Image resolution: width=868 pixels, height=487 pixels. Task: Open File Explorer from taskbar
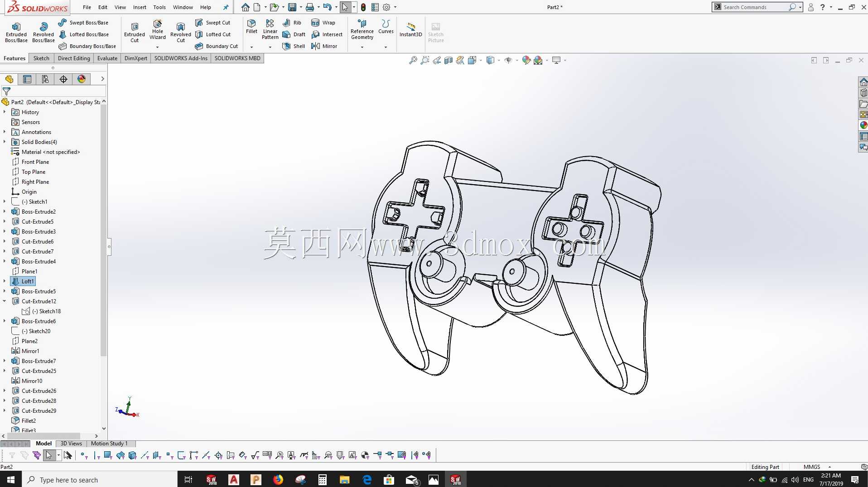344,480
